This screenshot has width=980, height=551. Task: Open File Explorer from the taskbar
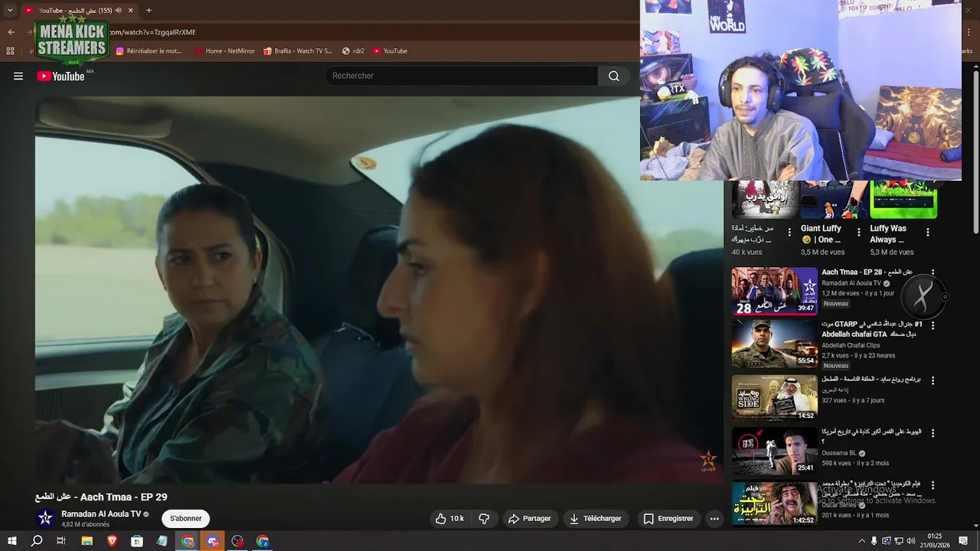click(87, 541)
